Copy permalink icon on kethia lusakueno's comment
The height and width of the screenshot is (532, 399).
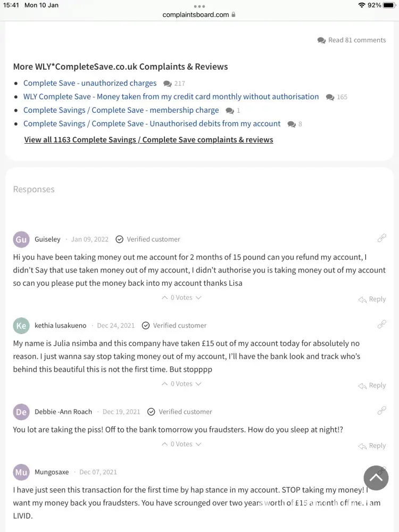[381, 325]
